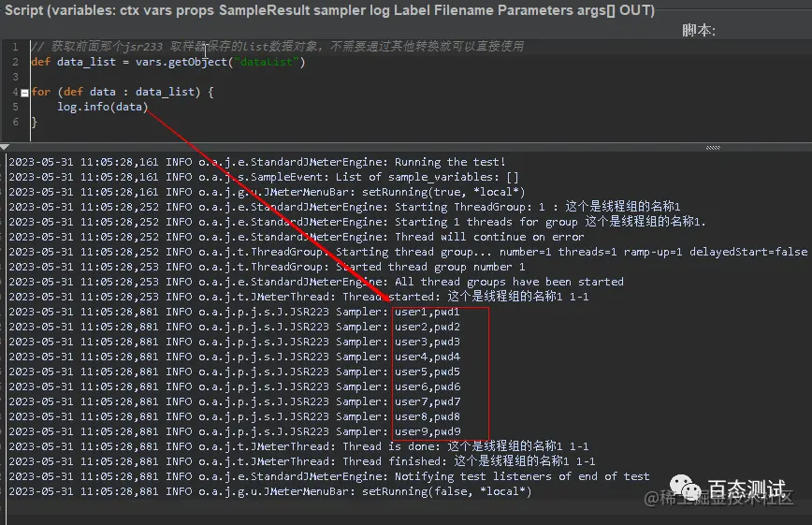Click the log panel divider grip

pyautogui.click(x=713, y=148)
